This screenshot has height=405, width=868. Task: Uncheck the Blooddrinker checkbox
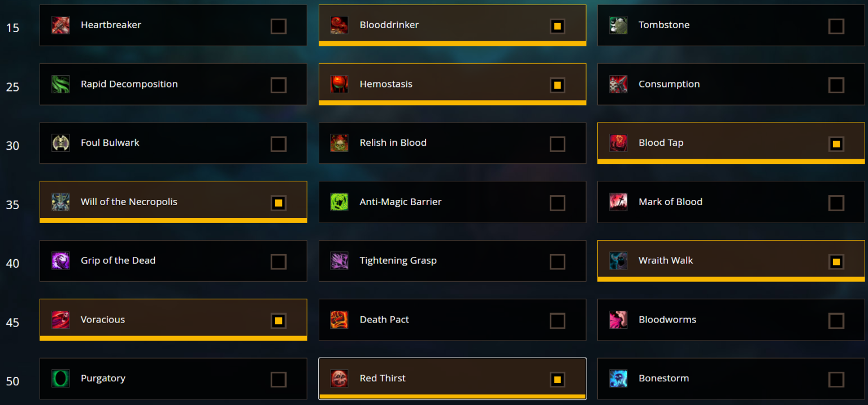coord(557,27)
